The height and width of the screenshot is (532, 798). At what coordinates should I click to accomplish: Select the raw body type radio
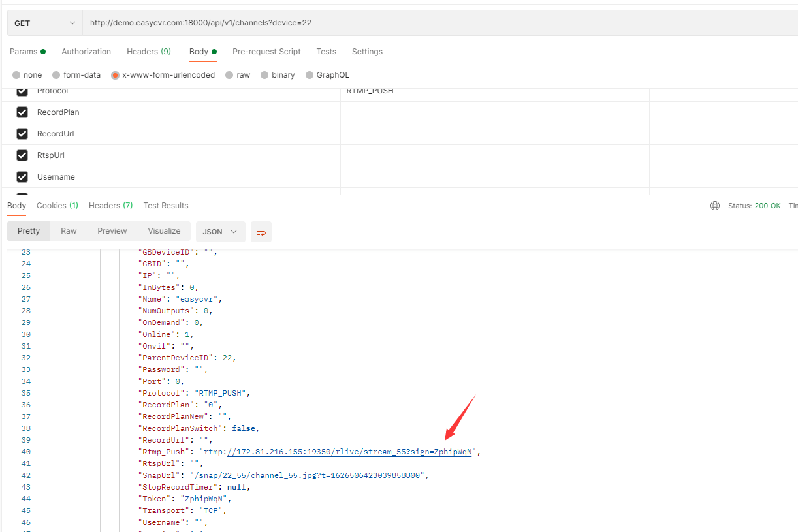229,75
